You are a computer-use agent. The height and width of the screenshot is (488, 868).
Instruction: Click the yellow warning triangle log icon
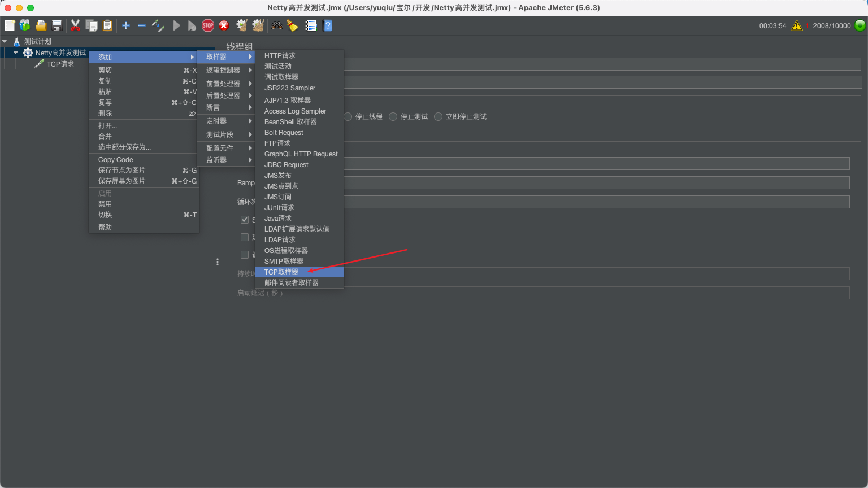click(797, 25)
